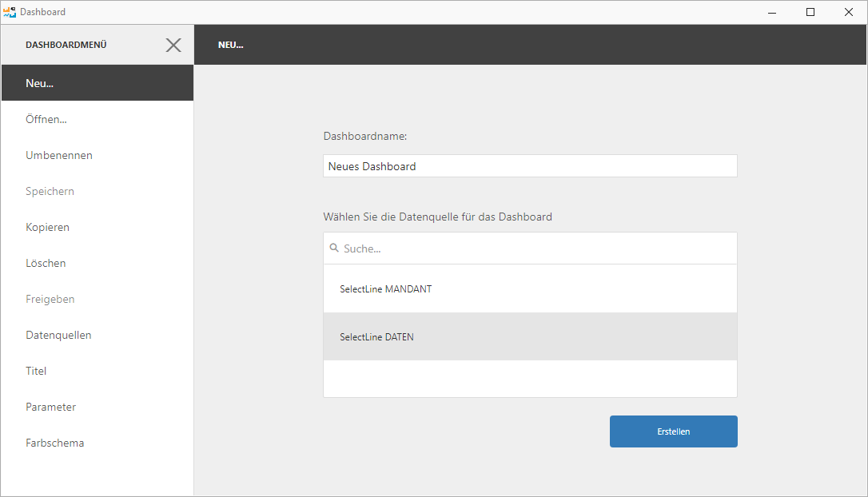Choose Farbschema from the sidebar menu
Viewport: 868px width, 497px height.
point(98,443)
